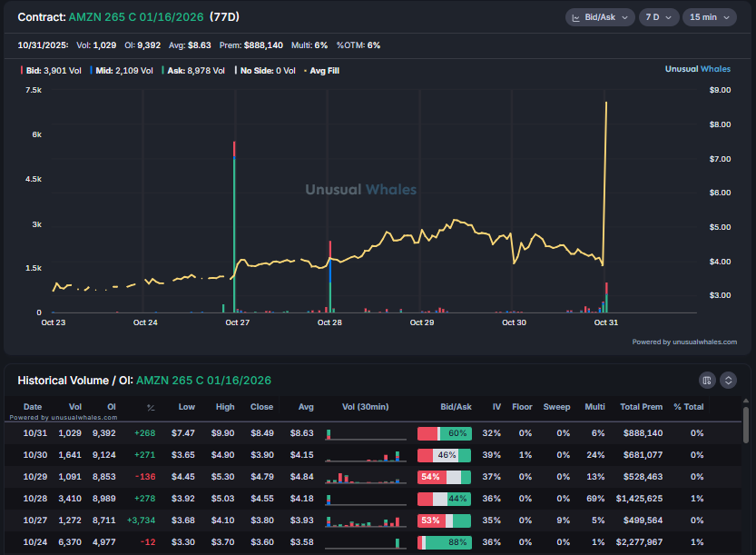Click the AMZN contract link in Historical Volume heading
This screenshot has height=555, width=756.
tap(203, 380)
